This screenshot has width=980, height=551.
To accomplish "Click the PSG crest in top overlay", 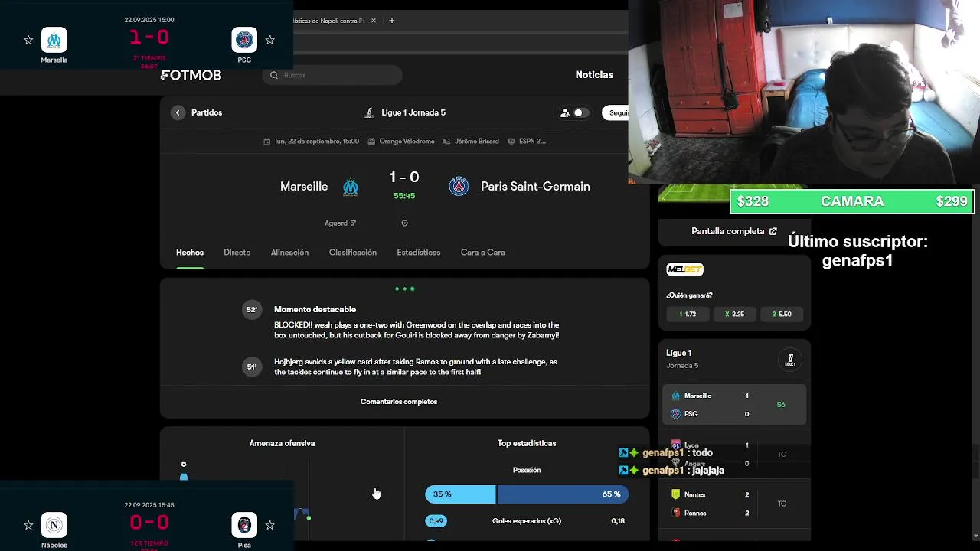I will click(x=244, y=40).
